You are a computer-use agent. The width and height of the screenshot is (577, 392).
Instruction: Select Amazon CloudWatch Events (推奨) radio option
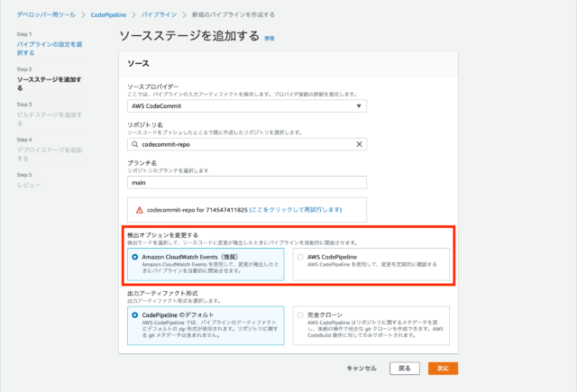tap(134, 257)
